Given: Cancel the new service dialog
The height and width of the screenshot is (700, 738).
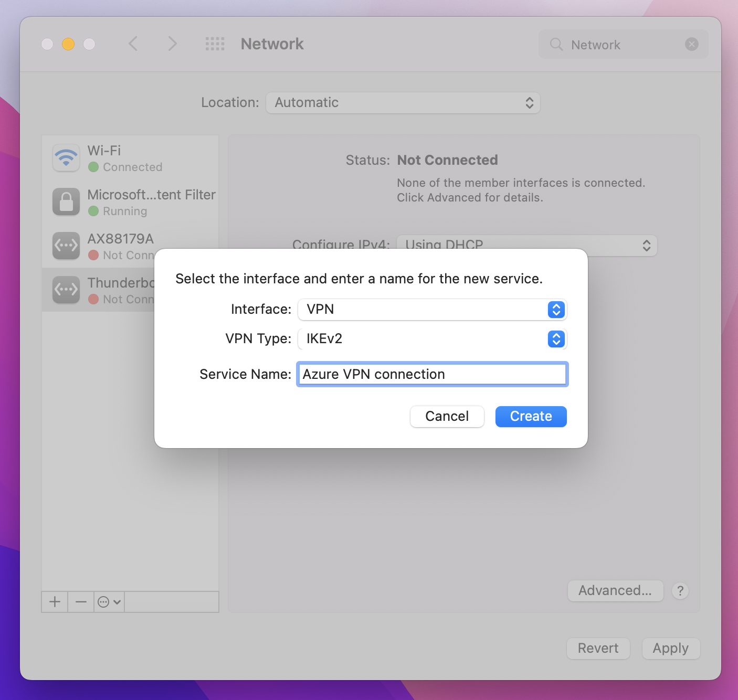Looking at the screenshot, I should point(447,416).
